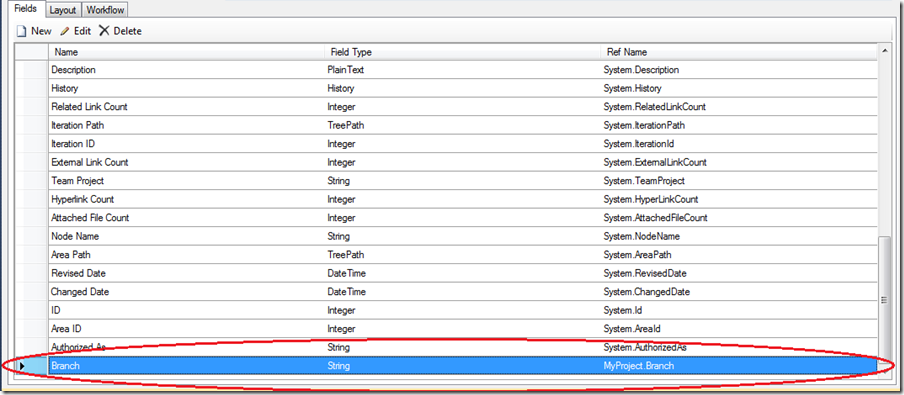Click TreePath type for Area Path

pos(462,254)
